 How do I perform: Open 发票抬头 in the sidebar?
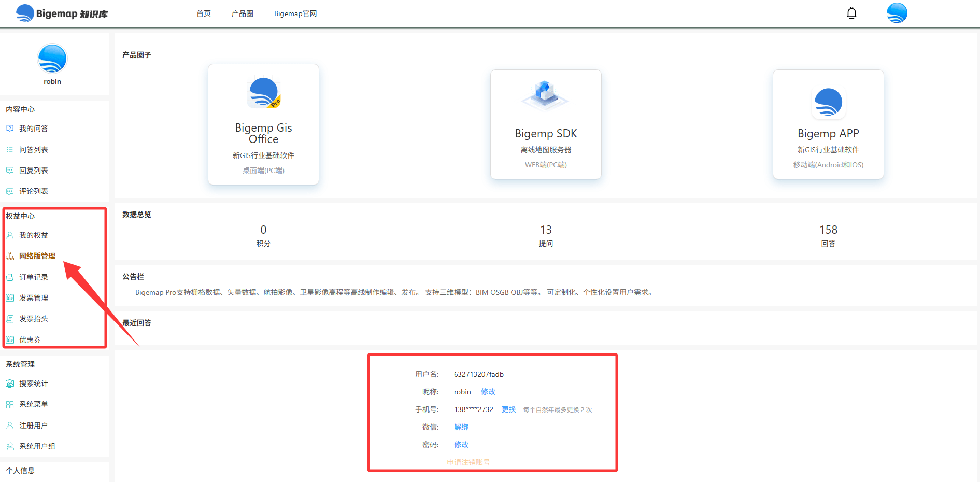pos(34,319)
